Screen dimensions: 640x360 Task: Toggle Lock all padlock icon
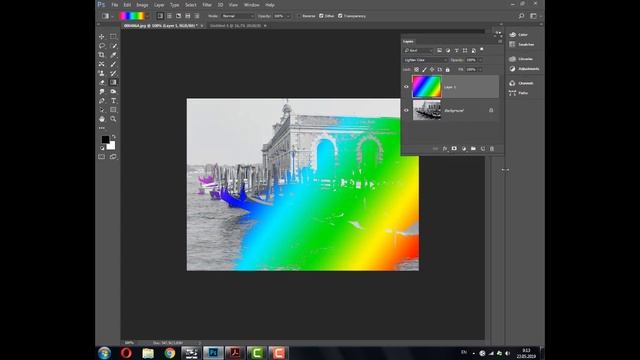pos(447,69)
